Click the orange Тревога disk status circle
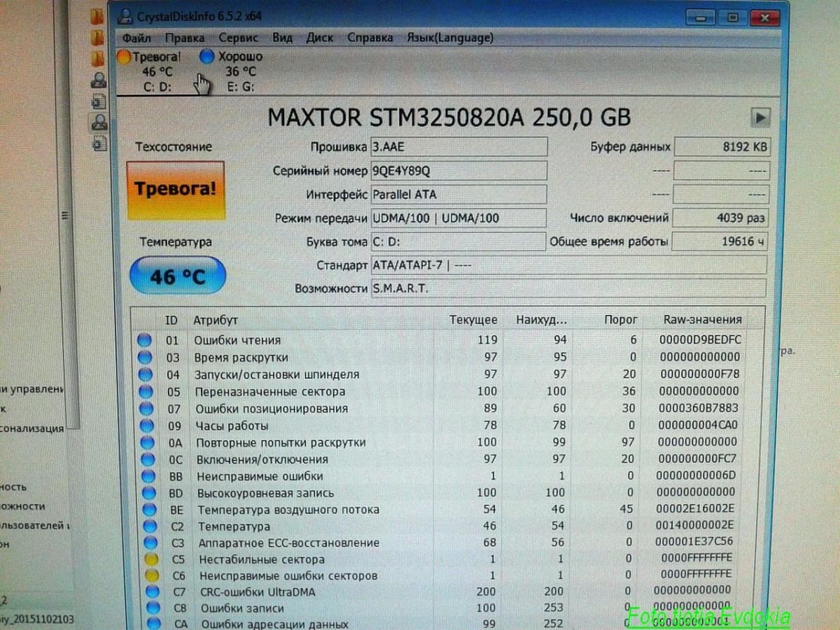 coord(124,57)
